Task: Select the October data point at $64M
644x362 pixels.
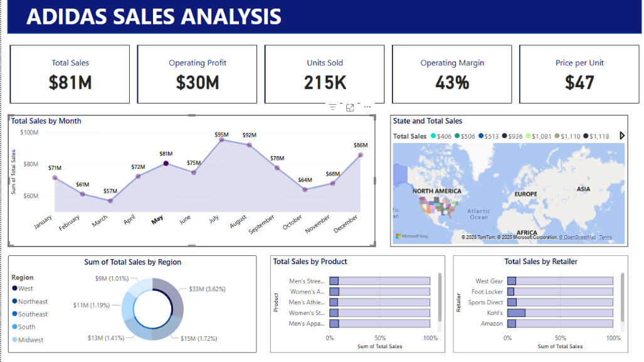Action: (305, 189)
